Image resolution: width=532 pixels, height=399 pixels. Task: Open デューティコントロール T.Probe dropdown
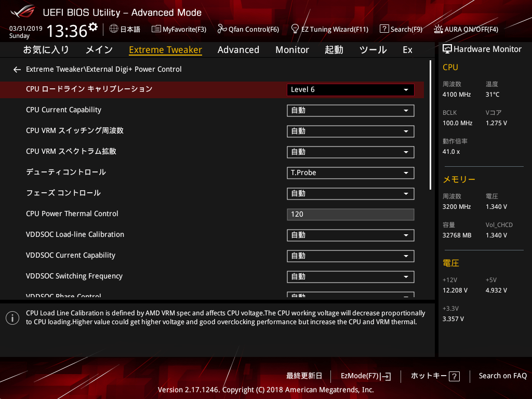coord(351,172)
